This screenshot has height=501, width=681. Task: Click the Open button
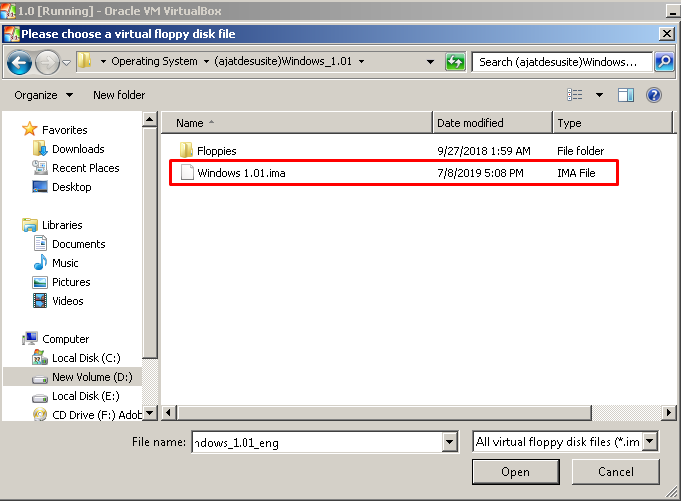pyautogui.click(x=516, y=472)
